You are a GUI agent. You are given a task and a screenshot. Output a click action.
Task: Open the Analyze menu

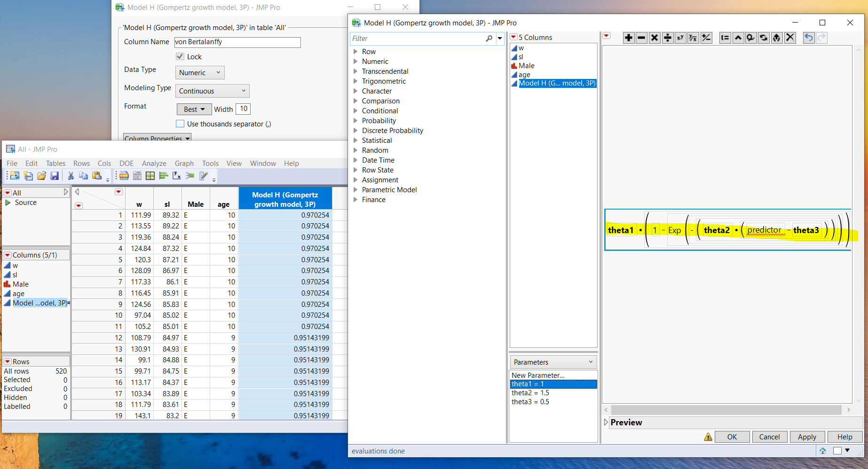click(154, 163)
